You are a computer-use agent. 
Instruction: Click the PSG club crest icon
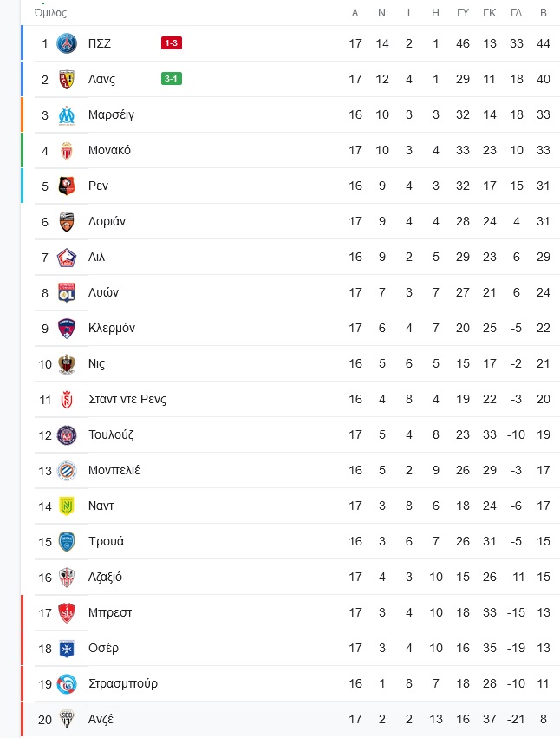[67, 43]
